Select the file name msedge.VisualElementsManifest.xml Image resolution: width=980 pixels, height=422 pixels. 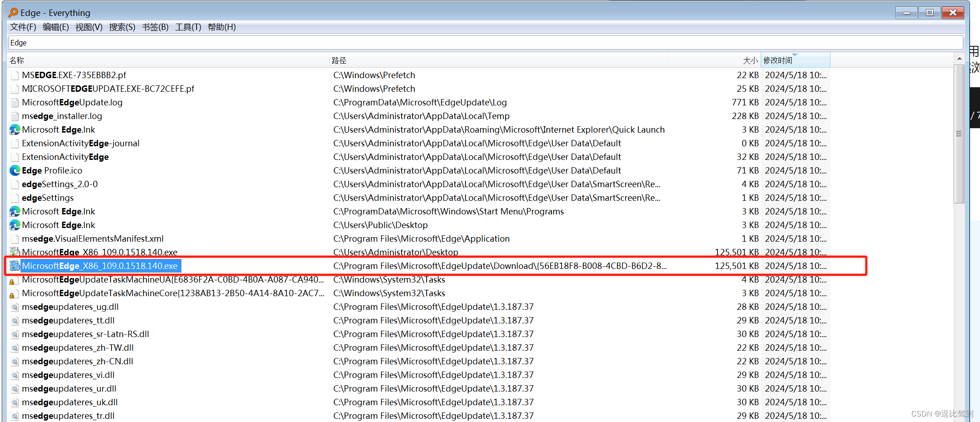tap(93, 239)
